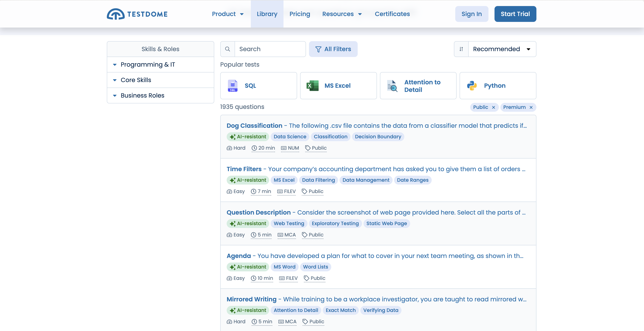Image resolution: width=644 pixels, height=331 pixels.
Task: Click NUM question type indicator
Action: pyautogui.click(x=290, y=148)
